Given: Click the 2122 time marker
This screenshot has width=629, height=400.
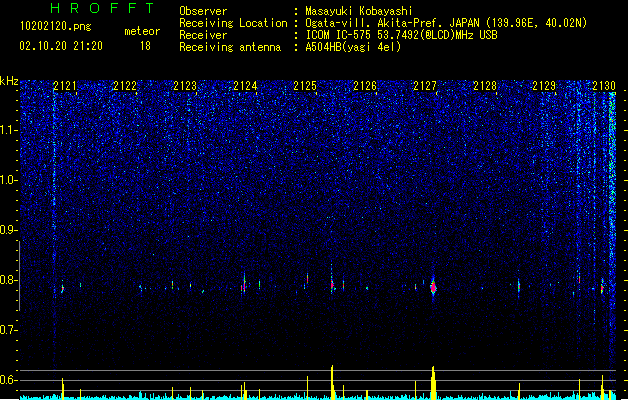Looking at the screenshot, I should 125,86.
